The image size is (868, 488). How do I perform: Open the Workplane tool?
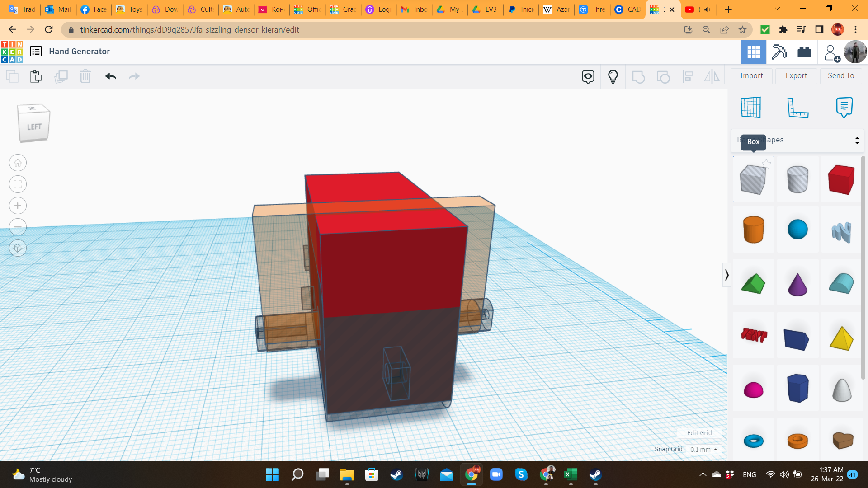751,108
